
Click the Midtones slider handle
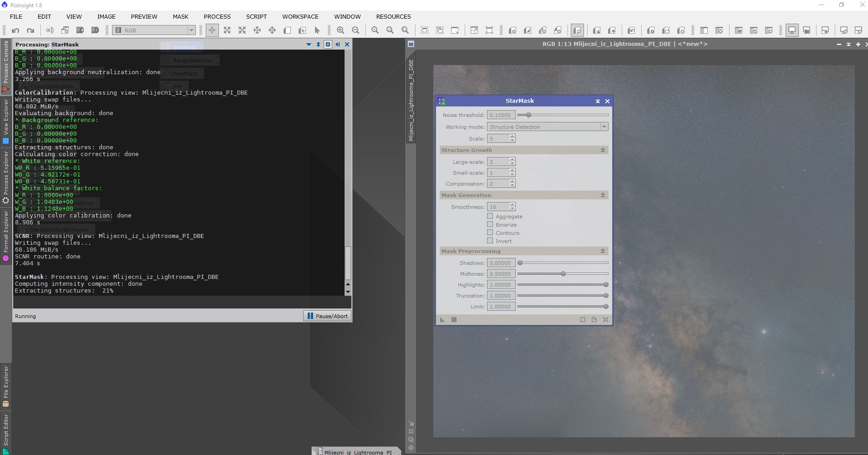point(563,274)
